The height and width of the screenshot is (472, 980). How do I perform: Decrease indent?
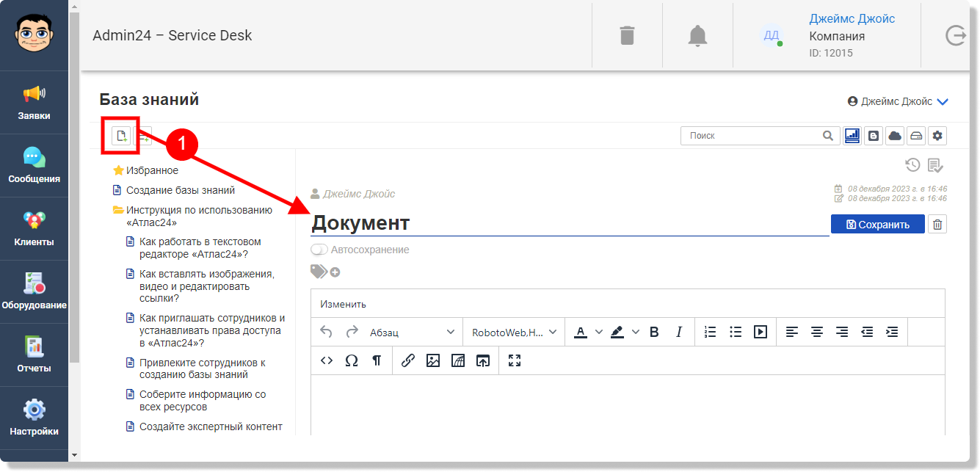[x=867, y=332]
